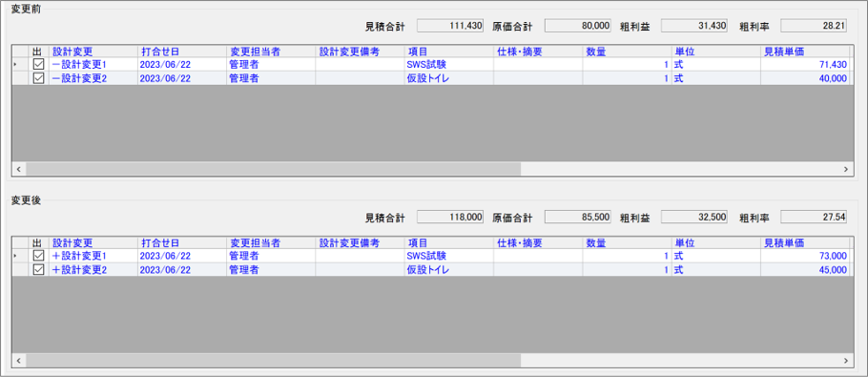
Task: Uncheck 出 checkbox for －設計変更2 row
Action: pos(38,78)
